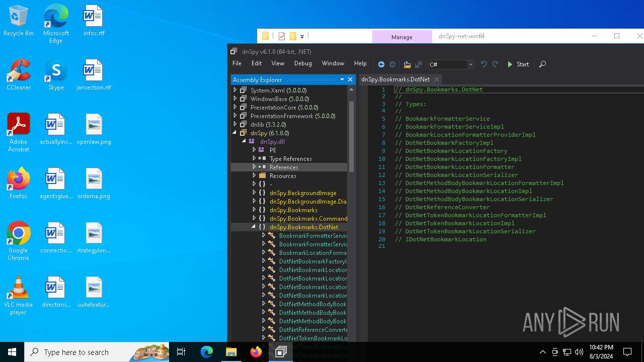Open the Help menu

coord(360,63)
